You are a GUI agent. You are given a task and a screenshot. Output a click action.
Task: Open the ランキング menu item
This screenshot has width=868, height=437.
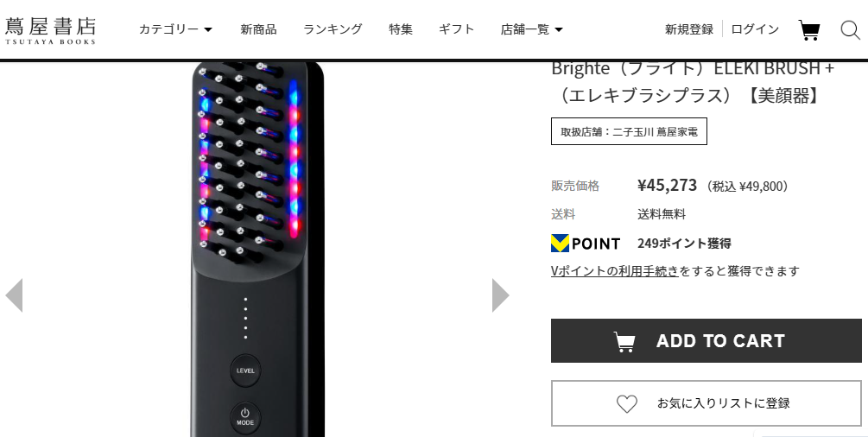click(x=333, y=29)
